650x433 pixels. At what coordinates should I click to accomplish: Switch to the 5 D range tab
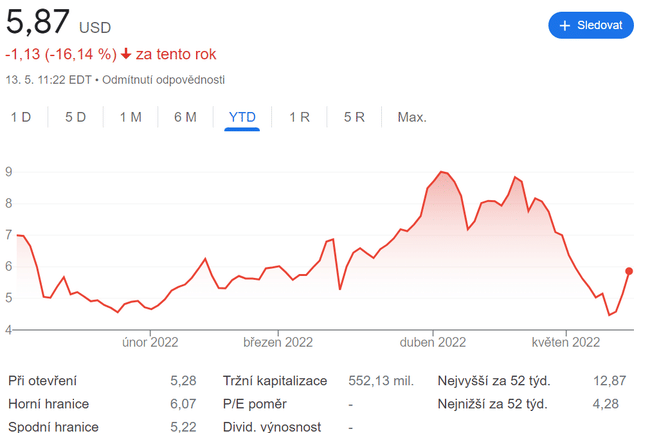click(x=76, y=117)
